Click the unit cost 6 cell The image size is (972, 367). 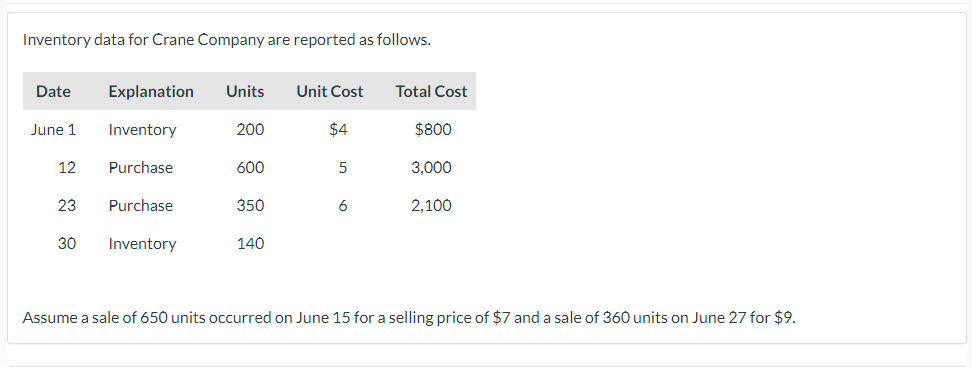[x=343, y=206]
